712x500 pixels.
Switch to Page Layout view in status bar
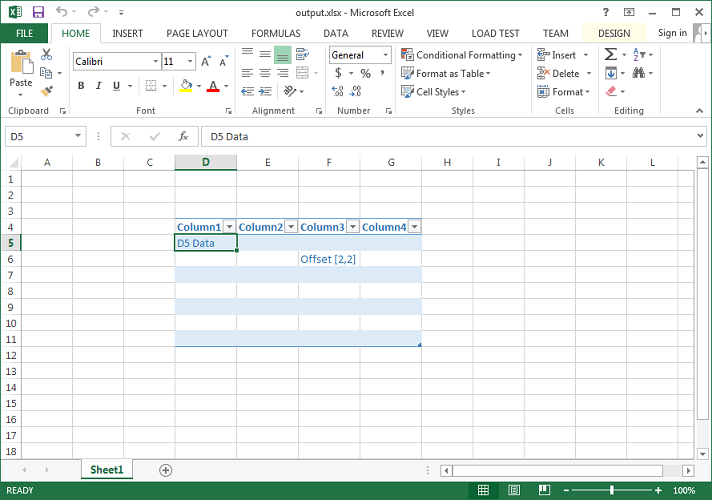coord(514,490)
